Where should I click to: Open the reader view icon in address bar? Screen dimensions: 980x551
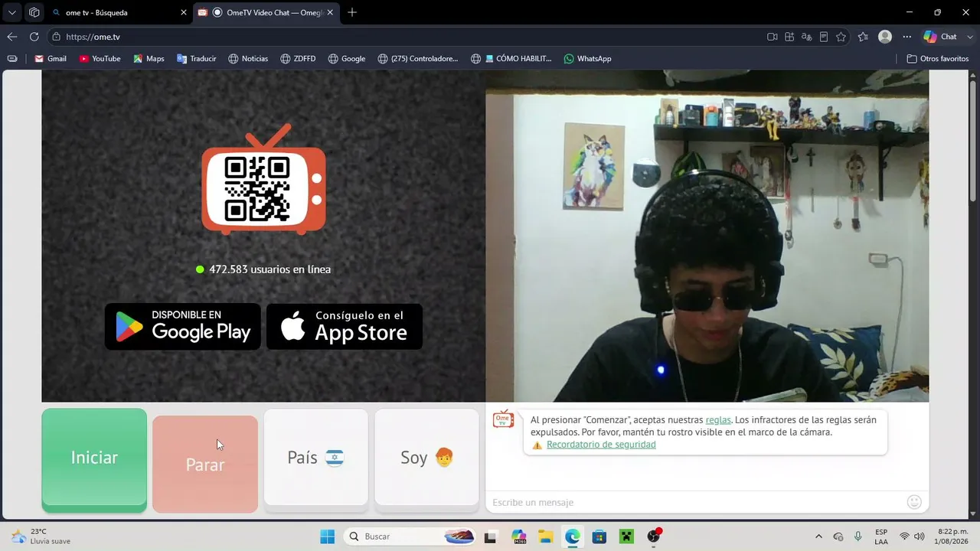pos(824,37)
